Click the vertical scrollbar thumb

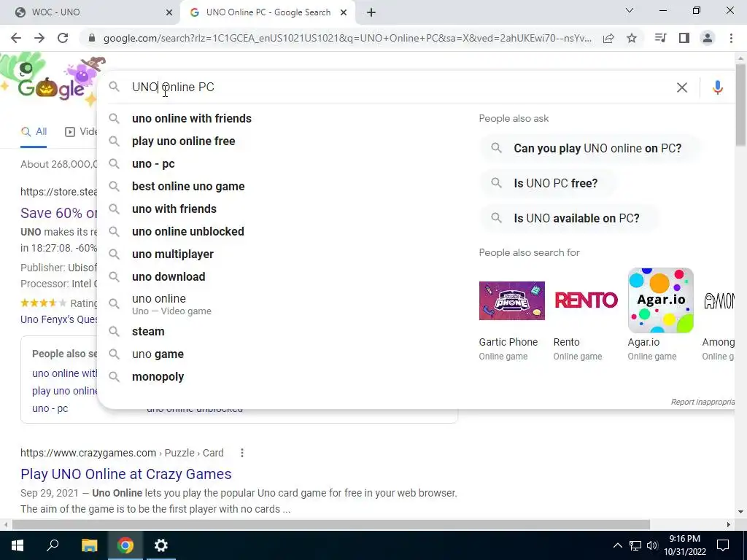pyautogui.click(x=740, y=105)
